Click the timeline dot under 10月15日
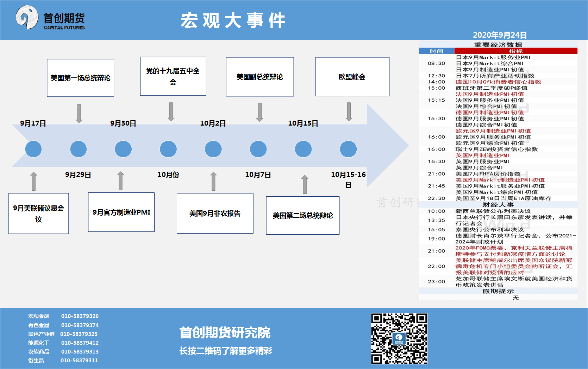Image resolution: width=588 pixels, height=369 pixels. tap(304, 149)
